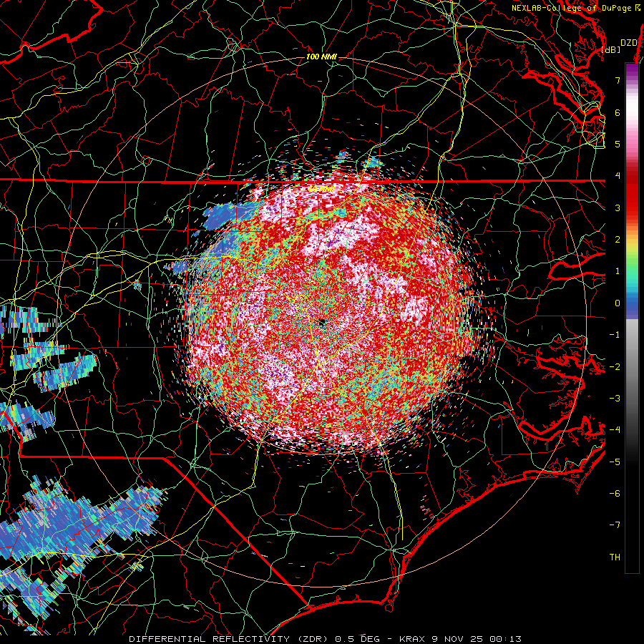This screenshot has width=644, height=644.
Task: Click the 2 dB scale label
Action: 618,240
